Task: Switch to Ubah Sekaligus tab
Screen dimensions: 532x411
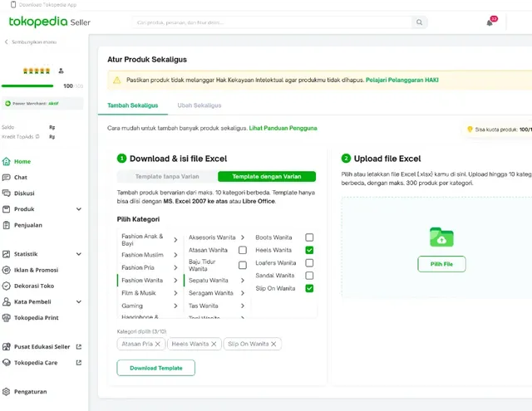Action: (199, 105)
